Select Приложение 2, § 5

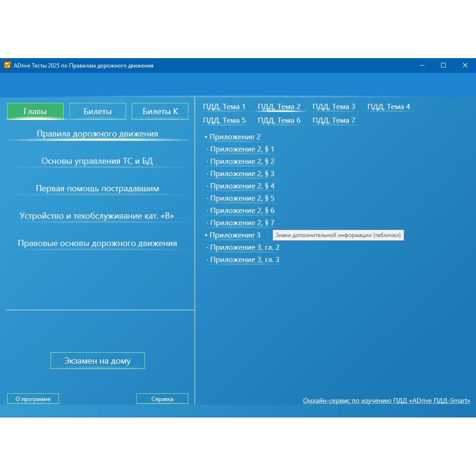pyautogui.click(x=242, y=198)
